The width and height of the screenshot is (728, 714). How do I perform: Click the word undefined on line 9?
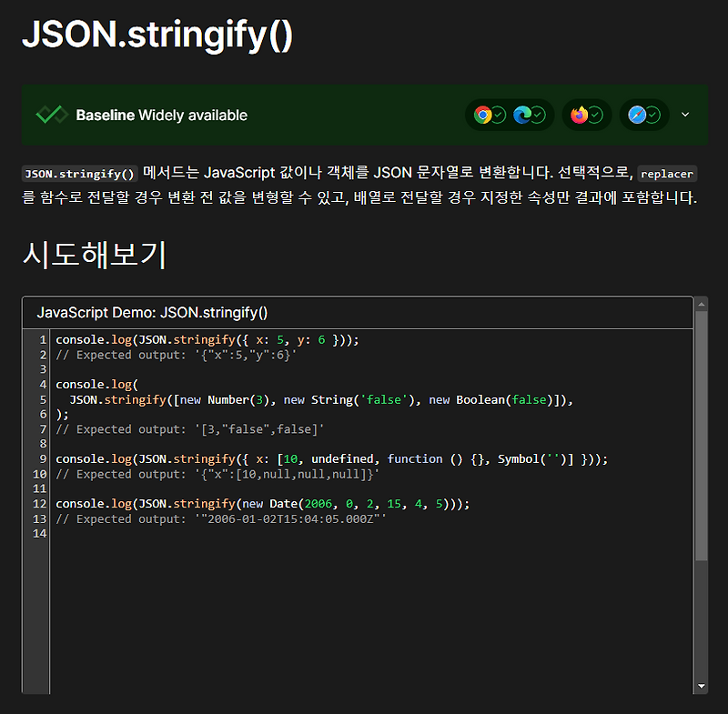(342, 458)
